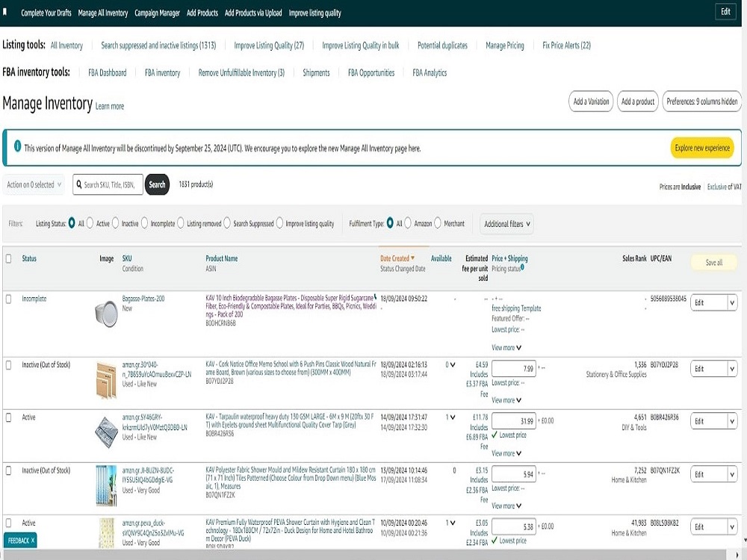Sort by Product Name column header
Image resolution: width=747 pixels, height=560 pixels.
point(222,258)
